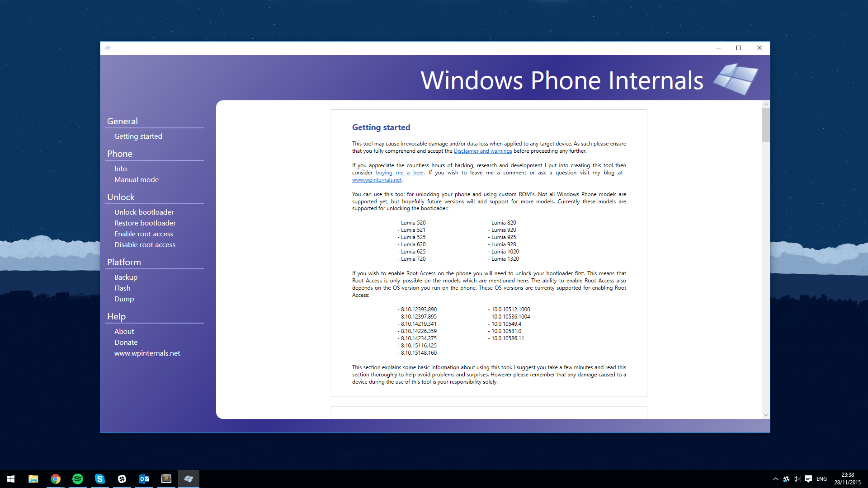This screenshot has width=868, height=488.
Task: Select Disable root access
Action: [145, 244]
